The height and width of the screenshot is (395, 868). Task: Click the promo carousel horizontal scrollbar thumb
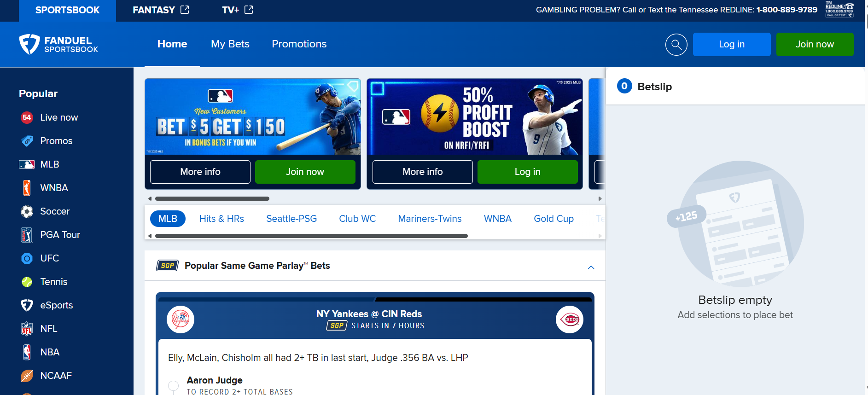(212, 199)
